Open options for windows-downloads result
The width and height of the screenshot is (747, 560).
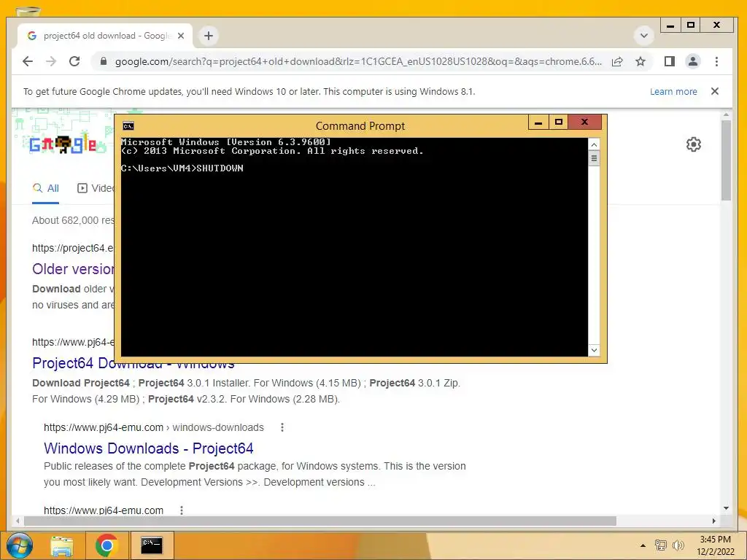282,427
